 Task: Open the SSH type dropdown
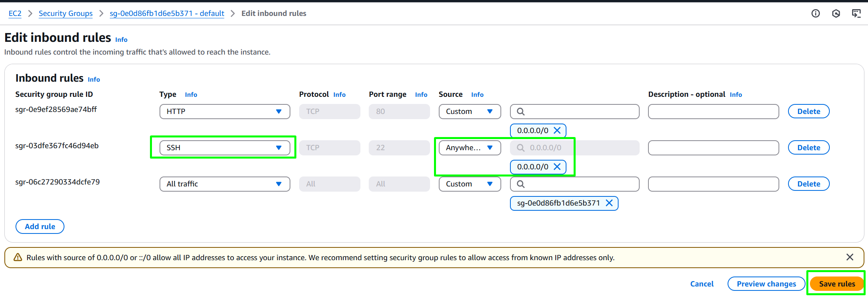(225, 148)
